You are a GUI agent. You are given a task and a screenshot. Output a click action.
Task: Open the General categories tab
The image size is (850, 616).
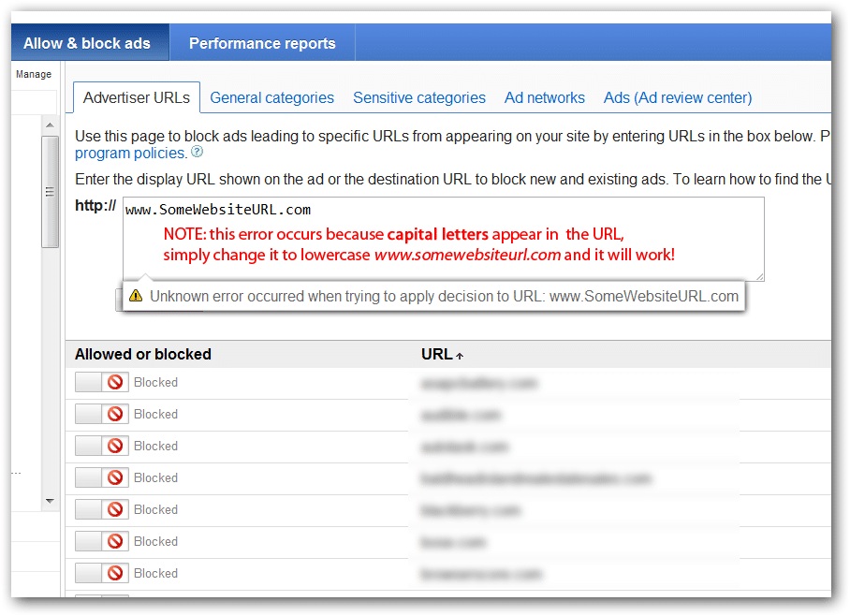pos(271,97)
